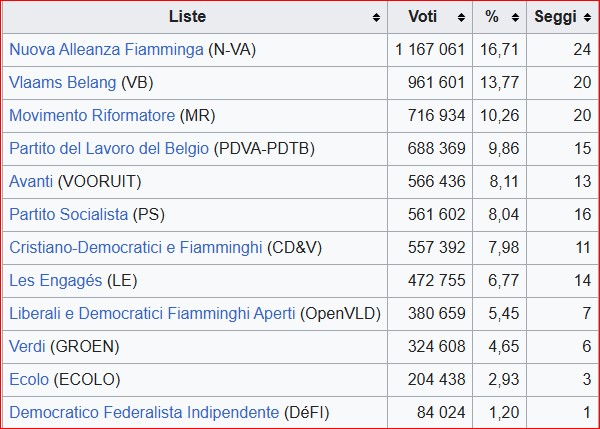This screenshot has height=429, width=600.
Task: Click the Verdi party link
Action: point(27,346)
